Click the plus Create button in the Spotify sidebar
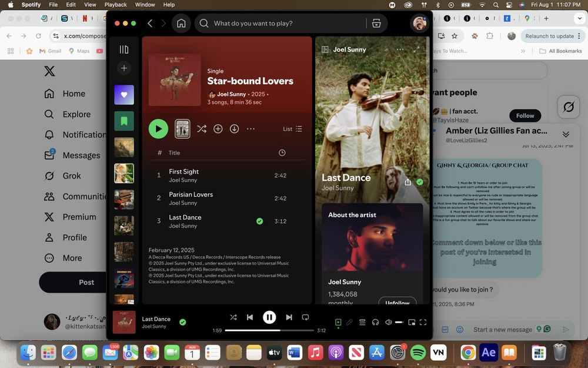 [124, 68]
